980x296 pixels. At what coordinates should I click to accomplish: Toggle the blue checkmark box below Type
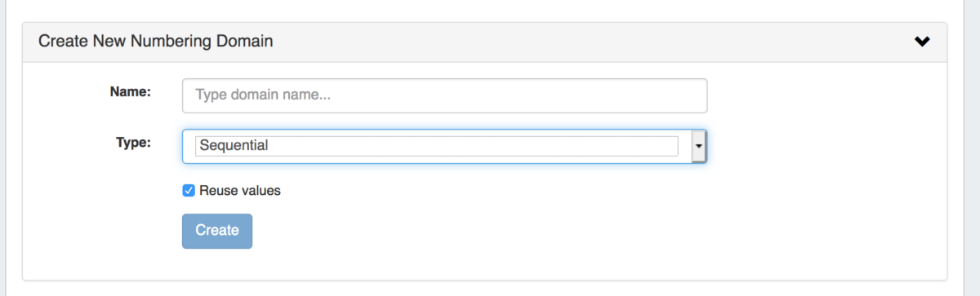tap(189, 190)
